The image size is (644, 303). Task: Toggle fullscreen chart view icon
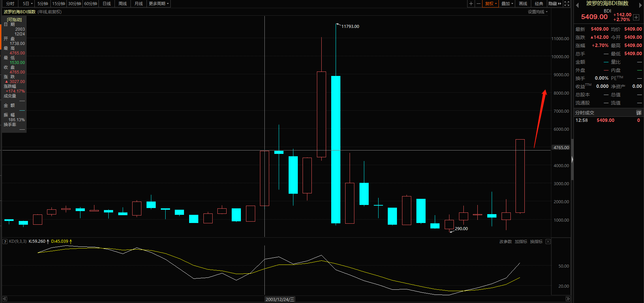point(567,4)
